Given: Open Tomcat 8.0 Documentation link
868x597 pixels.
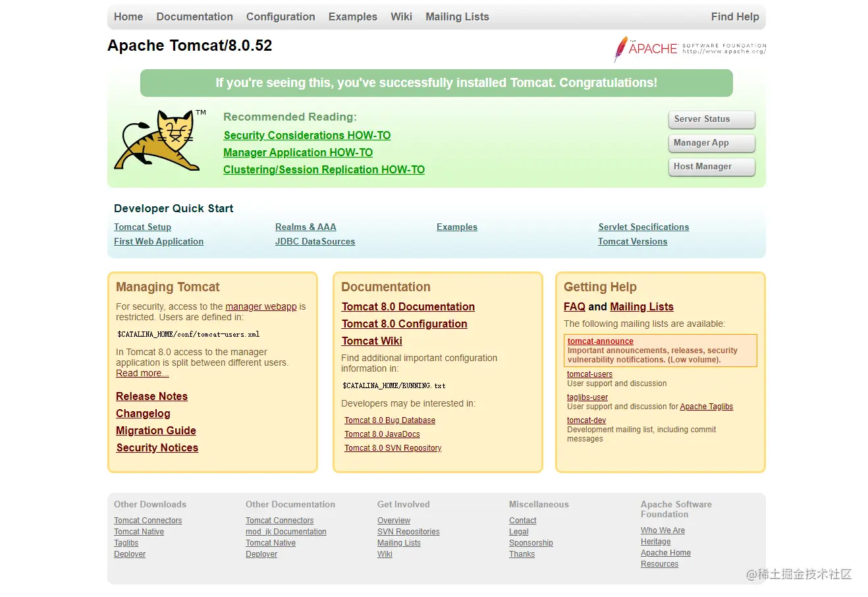Looking at the screenshot, I should coord(408,306).
